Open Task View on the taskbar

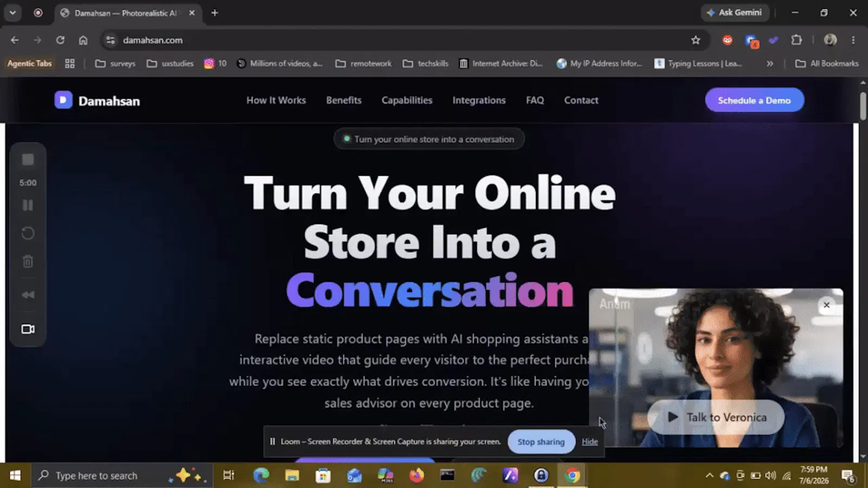point(228,476)
